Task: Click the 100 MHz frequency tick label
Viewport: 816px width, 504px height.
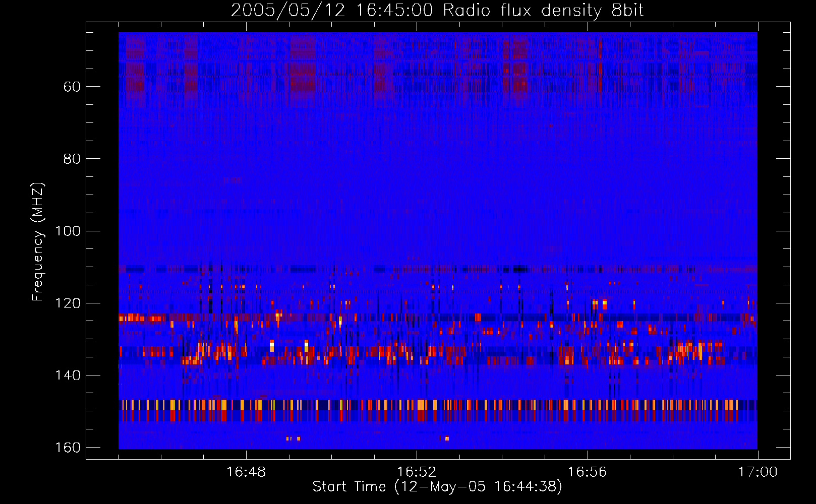Action: 67,231
